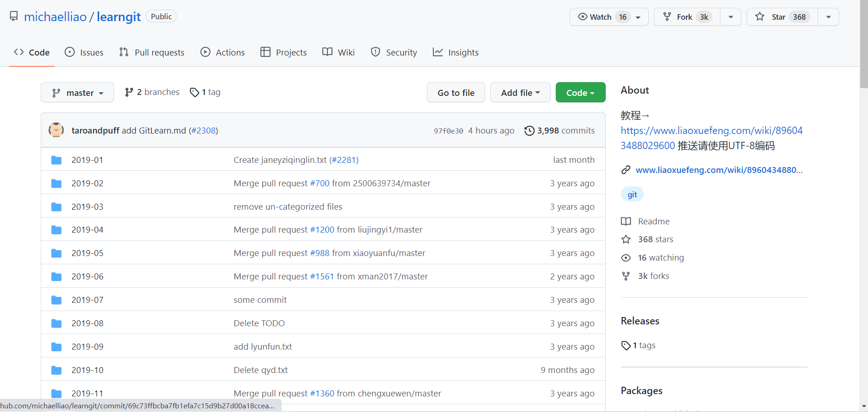Open the Add file dropdown
This screenshot has height=412, width=868.
coord(520,93)
